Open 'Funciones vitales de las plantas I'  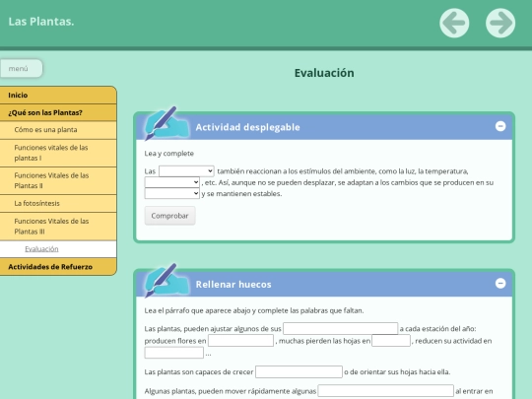pyautogui.click(x=58, y=153)
